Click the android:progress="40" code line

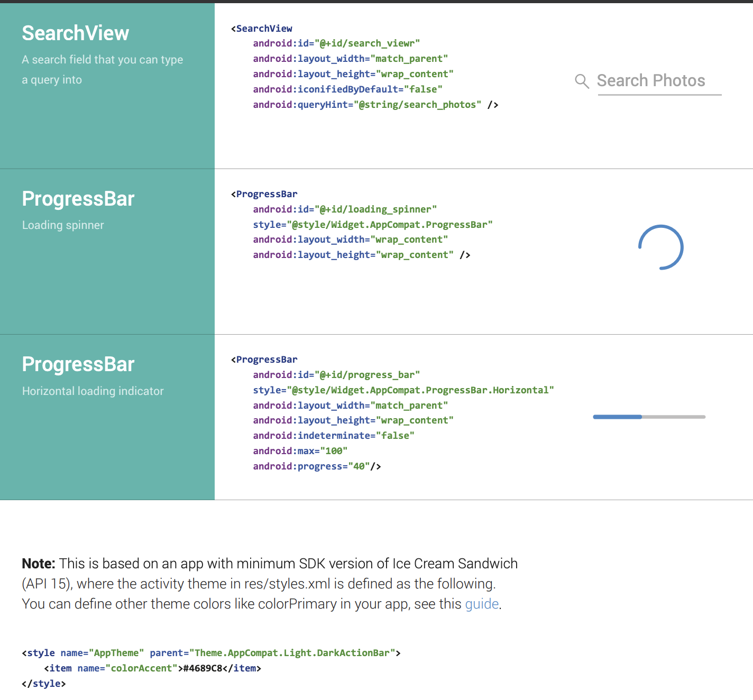(x=317, y=466)
